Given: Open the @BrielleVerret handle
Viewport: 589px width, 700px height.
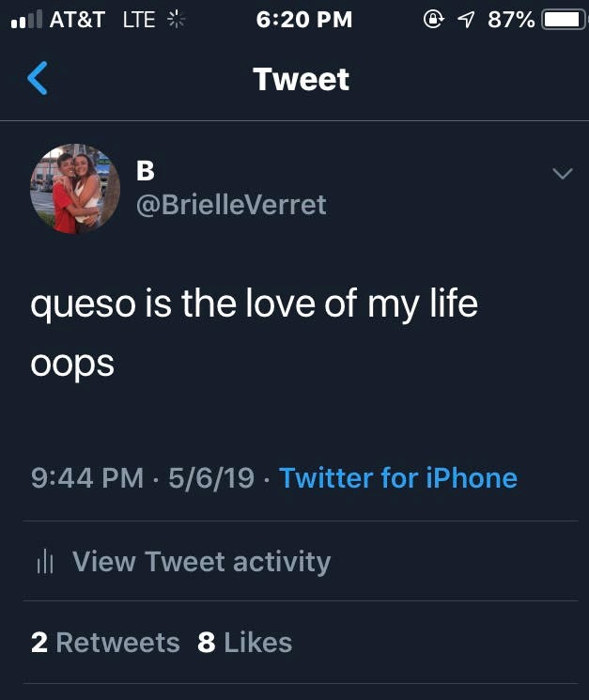Looking at the screenshot, I should click(x=231, y=204).
